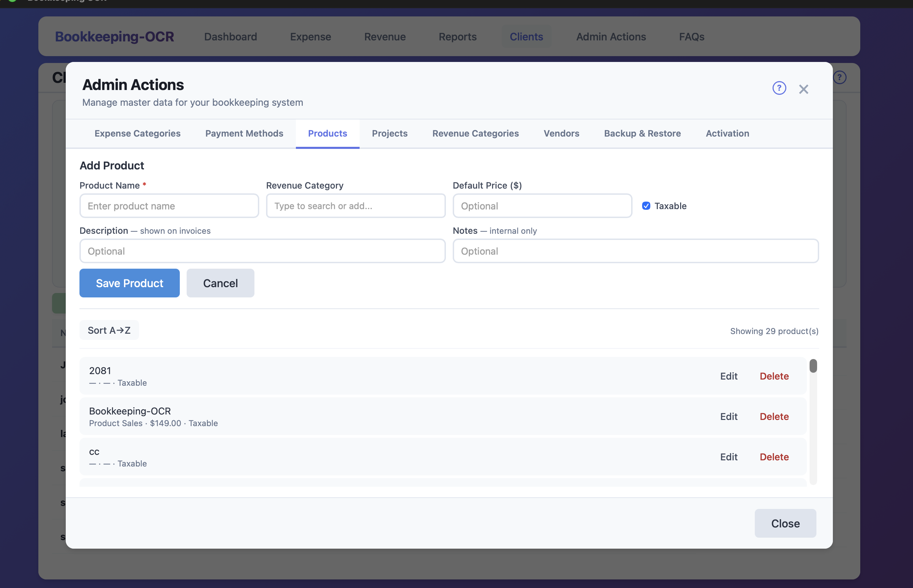Click the '2081' product name

[x=100, y=371]
